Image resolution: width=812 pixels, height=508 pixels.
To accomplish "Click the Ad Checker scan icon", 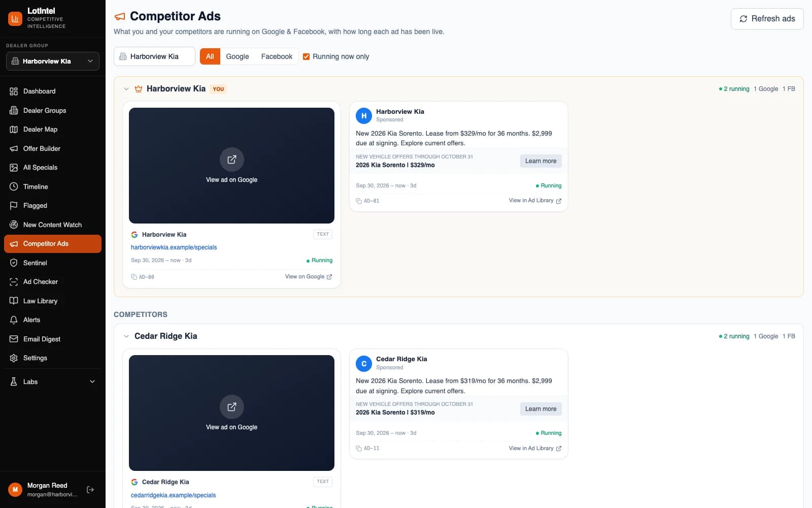I will click(14, 282).
